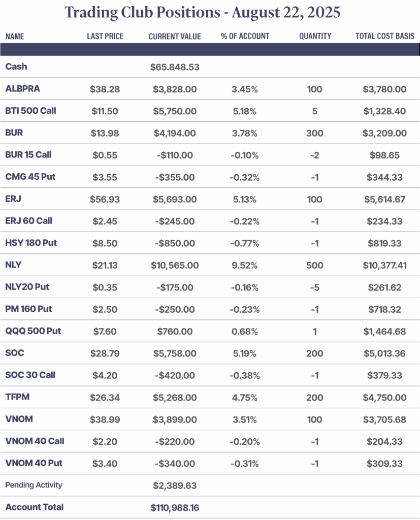Select the HSY 180 Put cost basis
The image size is (420, 520).
tap(384, 243)
